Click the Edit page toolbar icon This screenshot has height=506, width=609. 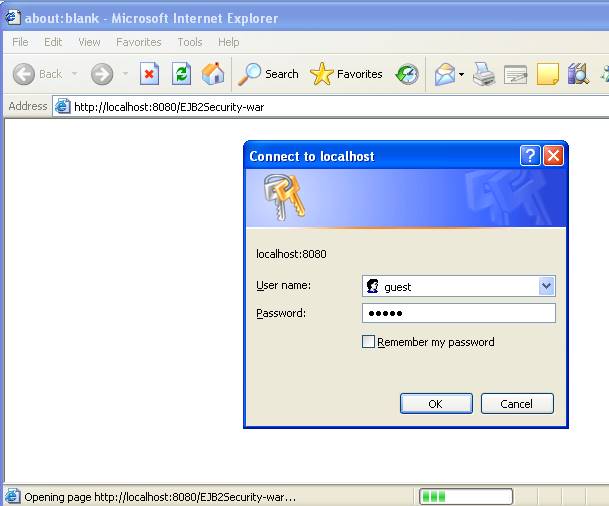(x=515, y=75)
